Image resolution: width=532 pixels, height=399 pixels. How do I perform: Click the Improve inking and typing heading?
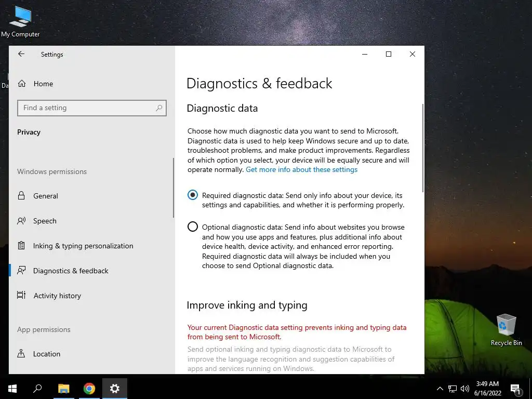(x=247, y=305)
